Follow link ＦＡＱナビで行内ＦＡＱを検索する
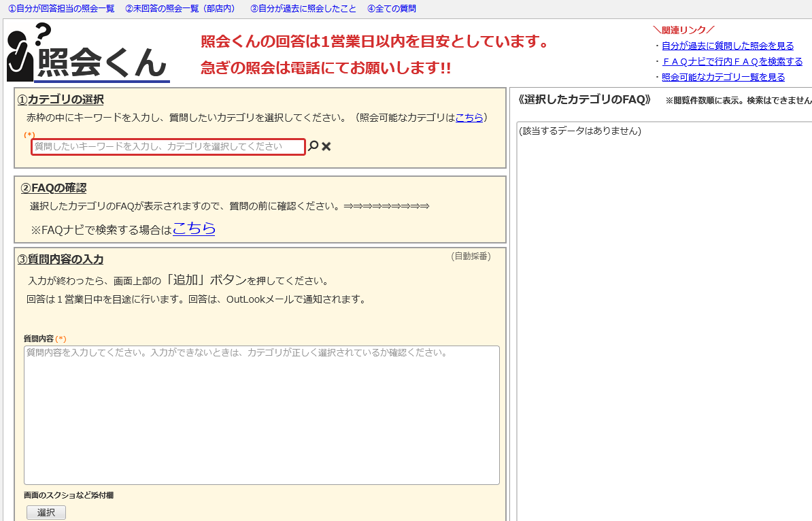 [732, 61]
